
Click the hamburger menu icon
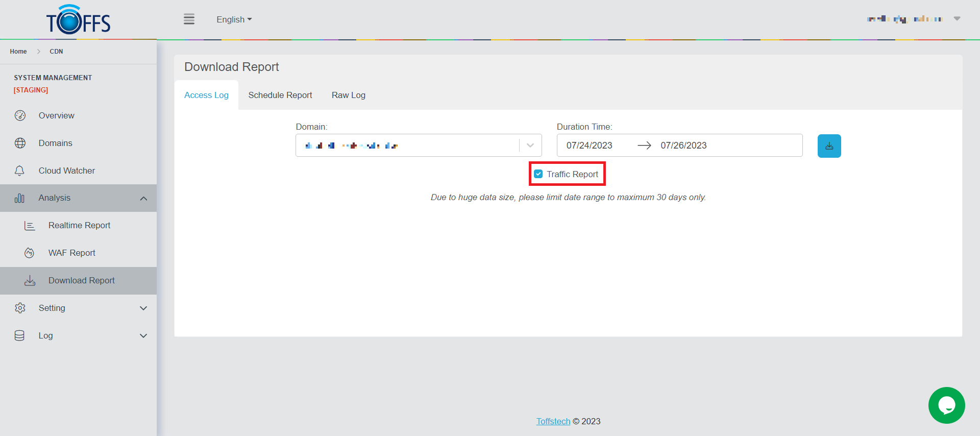point(189,19)
